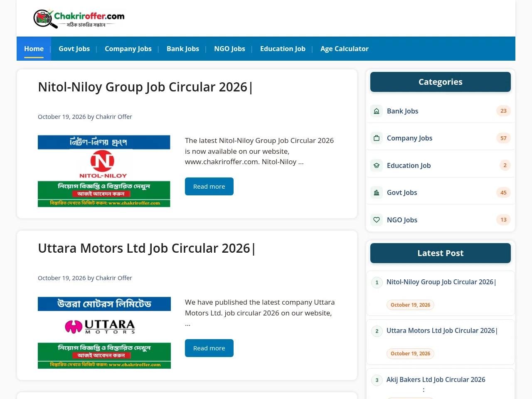This screenshot has height=399, width=532.
Task: Click the 2 count badge for Education Job
Action: (x=505, y=165)
